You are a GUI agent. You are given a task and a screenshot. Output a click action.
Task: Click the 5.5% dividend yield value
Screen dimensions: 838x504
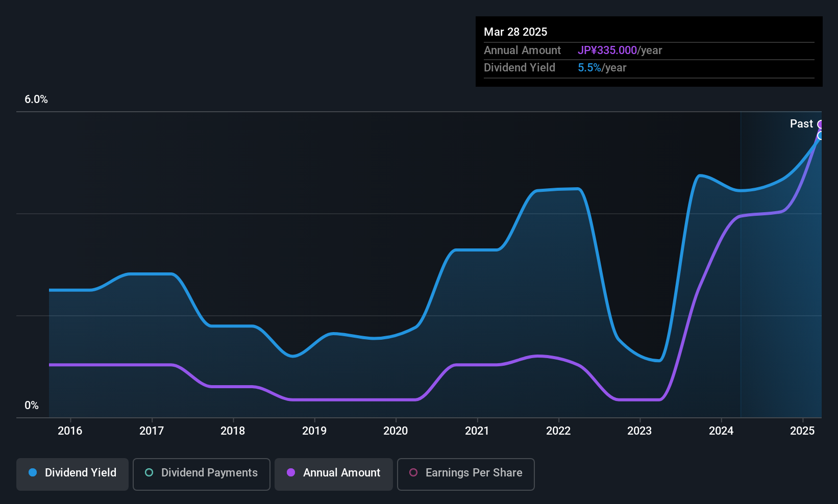click(589, 67)
